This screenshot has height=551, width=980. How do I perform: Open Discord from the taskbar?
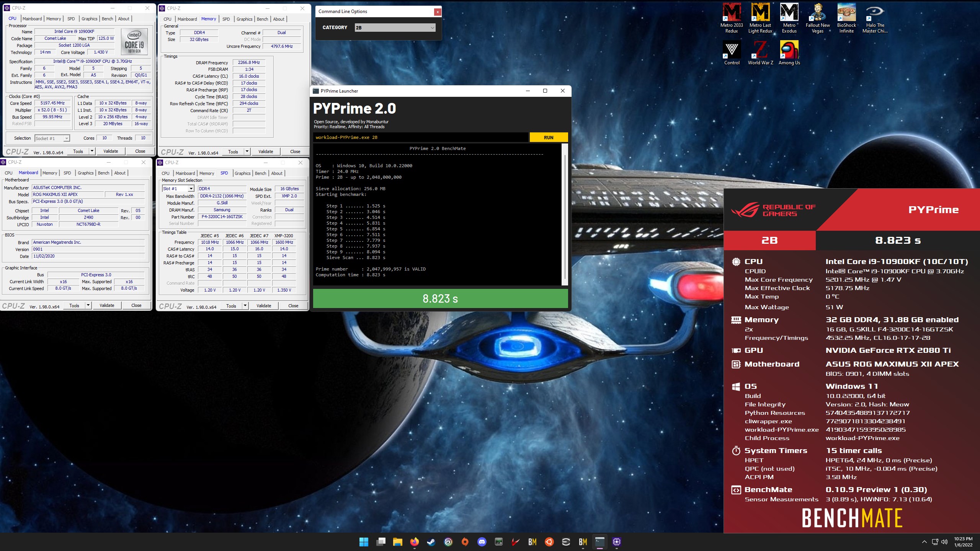click(482, 542)
